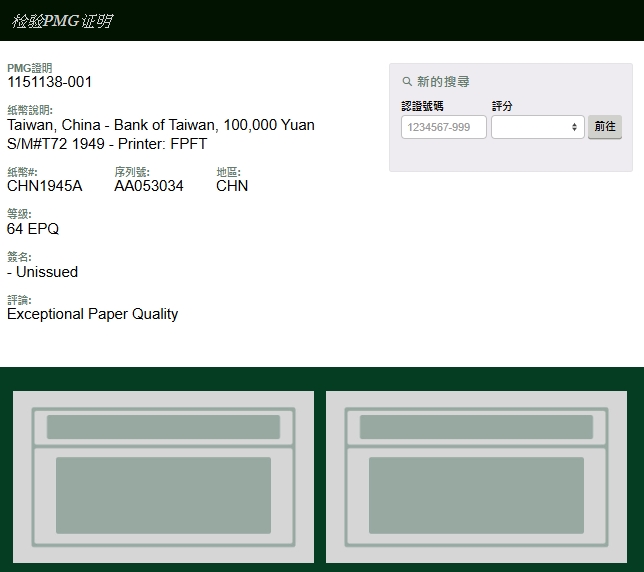Click the region value CHN
The image size is (644, 572).
[232, 186]
